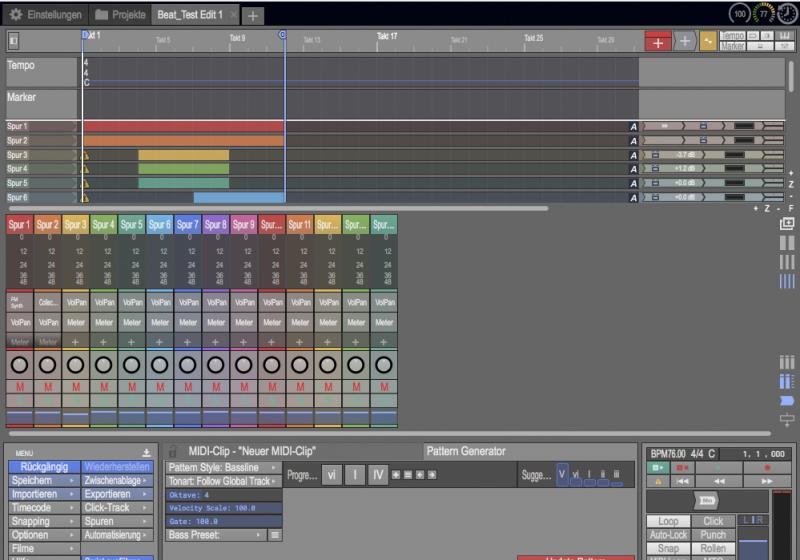Click the yellow warning icon in transport
This screenshot has width=800, height=560.
[658, 481]
